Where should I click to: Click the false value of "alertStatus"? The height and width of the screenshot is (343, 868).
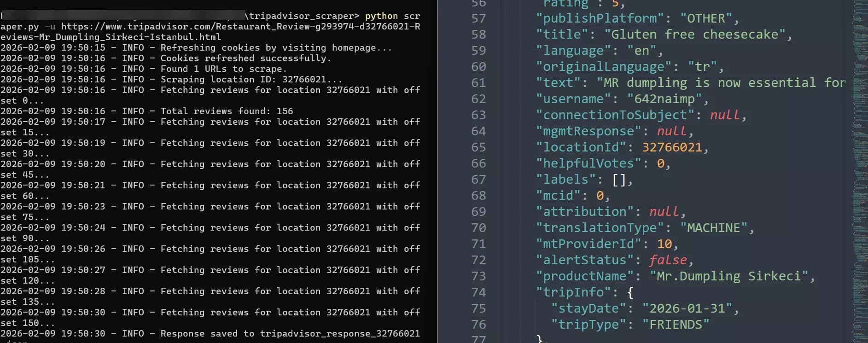click(668, 260)
